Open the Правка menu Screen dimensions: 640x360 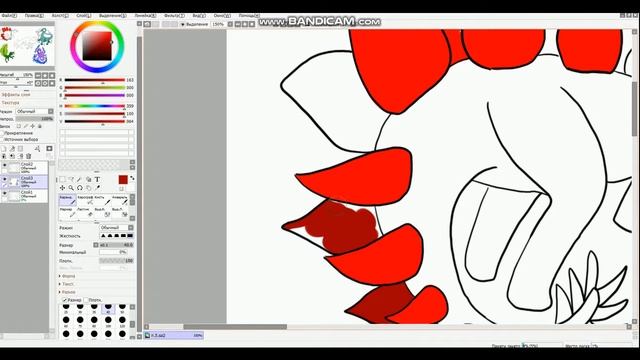(x=34, y=16)
